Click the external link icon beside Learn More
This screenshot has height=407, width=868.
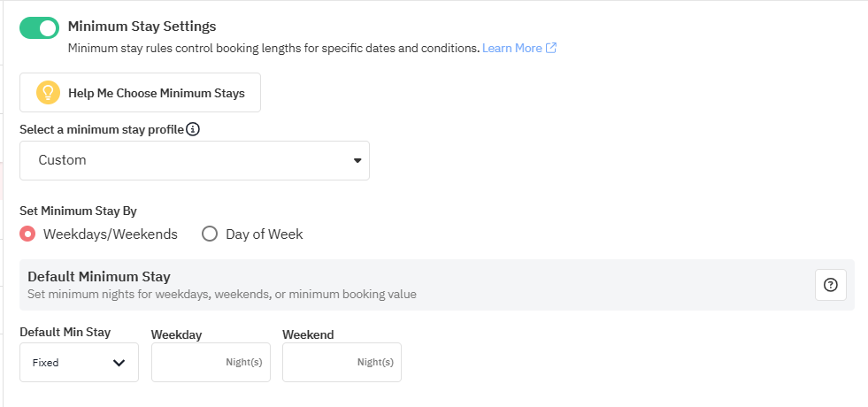tap(551, 48)
